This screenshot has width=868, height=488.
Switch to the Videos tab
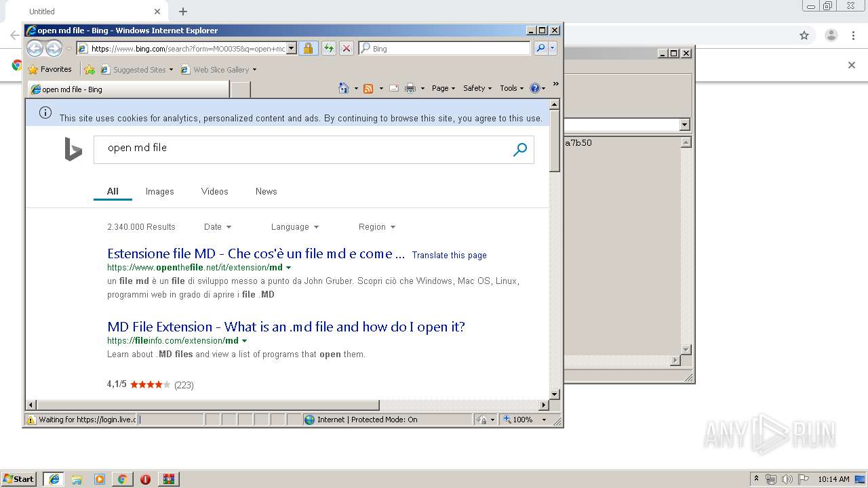214,192
